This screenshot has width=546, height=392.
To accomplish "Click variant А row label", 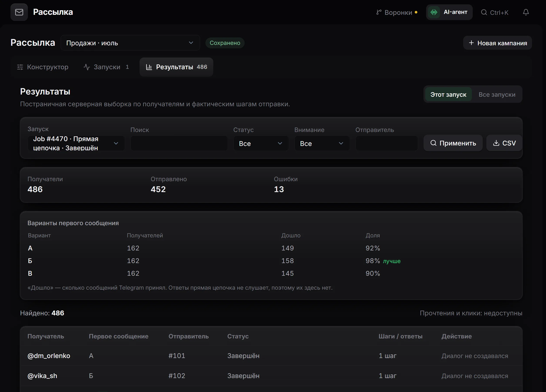I will click(x=30, y=248).
